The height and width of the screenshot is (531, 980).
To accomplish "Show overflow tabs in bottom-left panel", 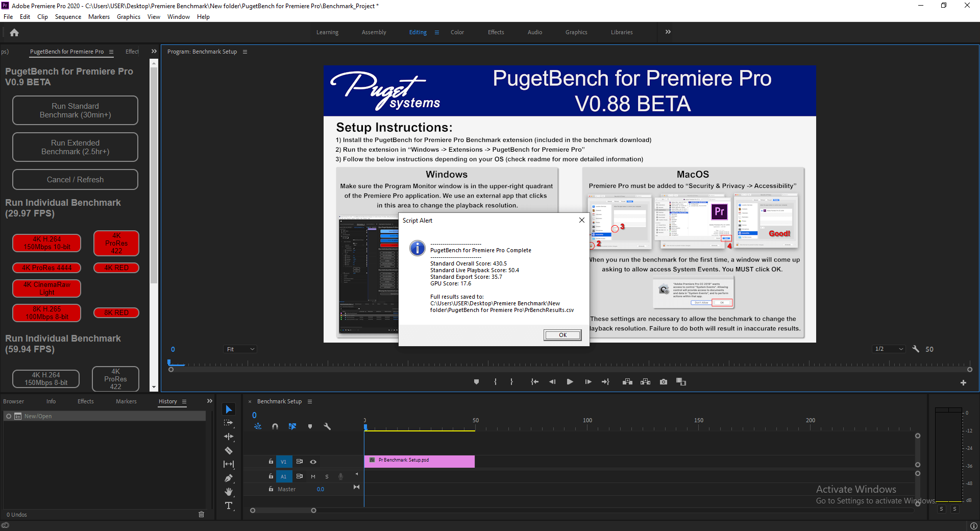I will (209, 401).
